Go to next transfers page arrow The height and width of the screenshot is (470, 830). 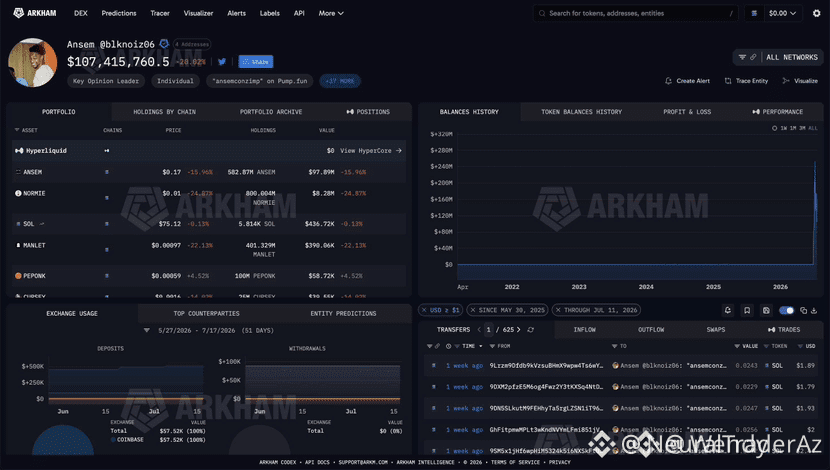click(519, 330)
